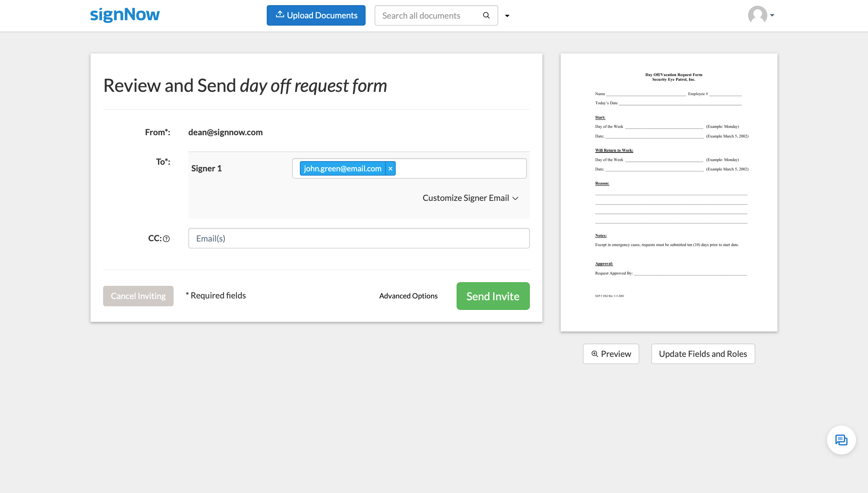Click the Send Invite button
868x493 pixels.
(493, 296)
